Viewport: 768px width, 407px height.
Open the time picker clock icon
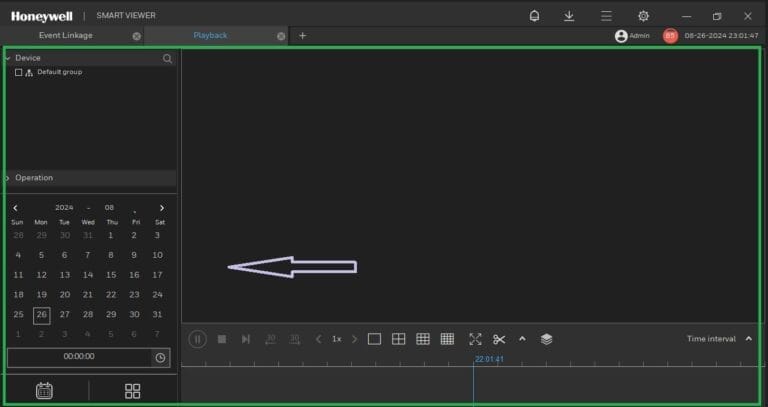(160, 358)
